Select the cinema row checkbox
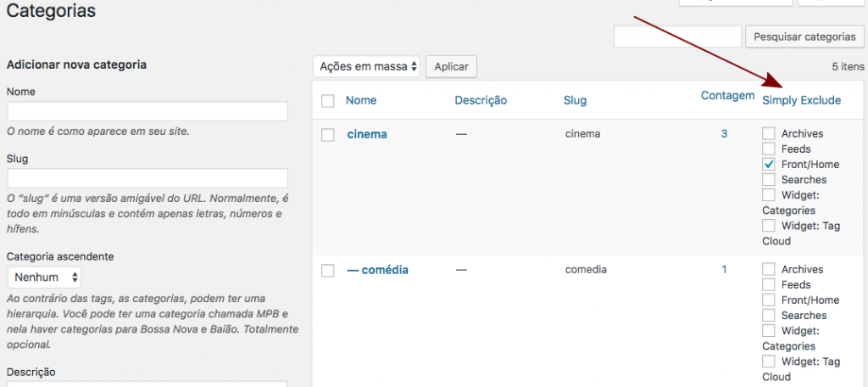The height and width of the screenshot is (387, 868). tap(328, 134)
